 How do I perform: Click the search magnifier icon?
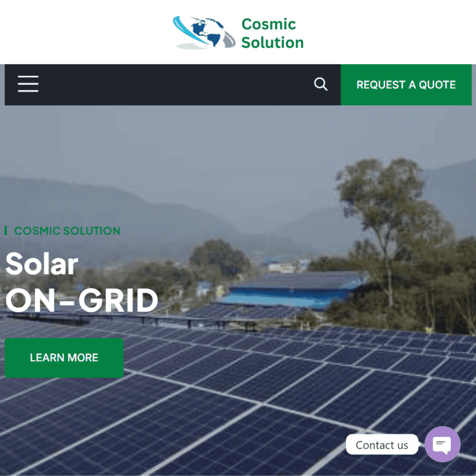[320, 84]
